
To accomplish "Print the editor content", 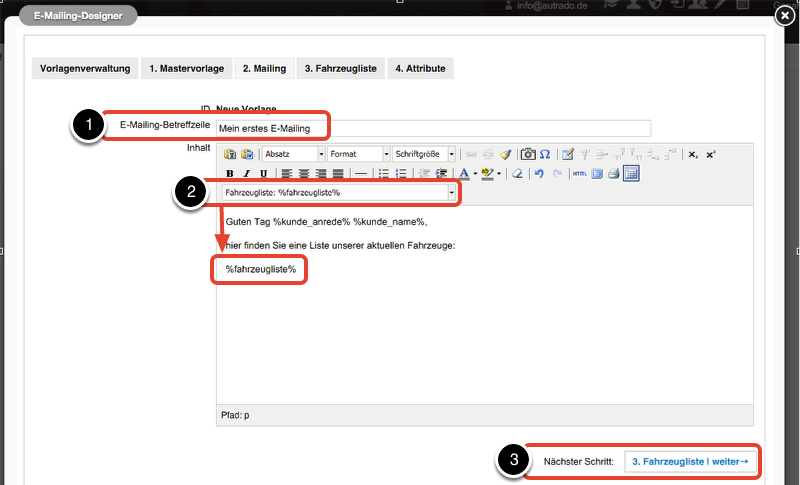I will tap(614, 173).
